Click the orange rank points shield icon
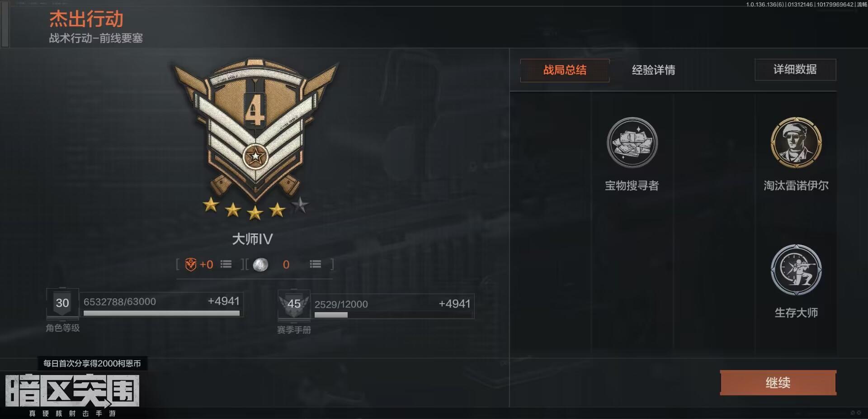The width and height of the screenshot is (868, 419). coord(190,264)
